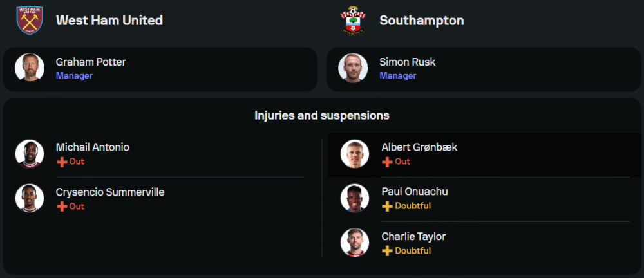Select Crysencio Summerville's player avatar
Screen dimensions: 644x278
pyautogui.click(x=30, y=198)
